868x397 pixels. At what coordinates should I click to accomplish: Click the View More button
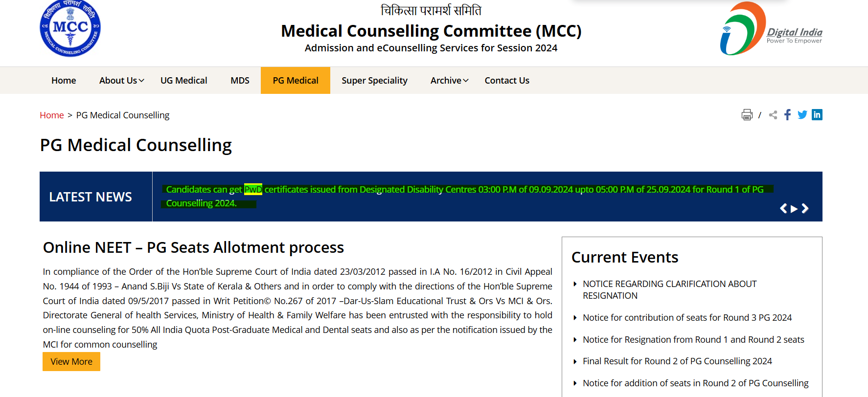tap(71, 362)
